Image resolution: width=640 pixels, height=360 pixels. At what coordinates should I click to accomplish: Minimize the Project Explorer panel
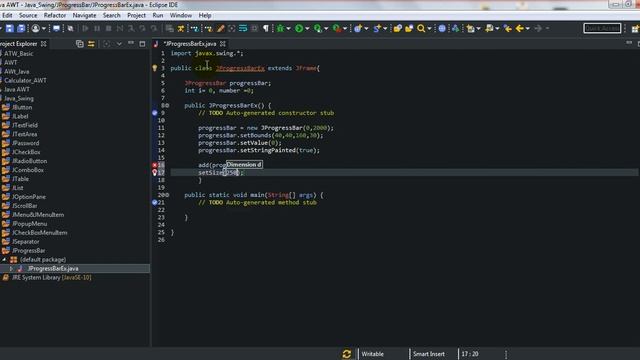131,43
